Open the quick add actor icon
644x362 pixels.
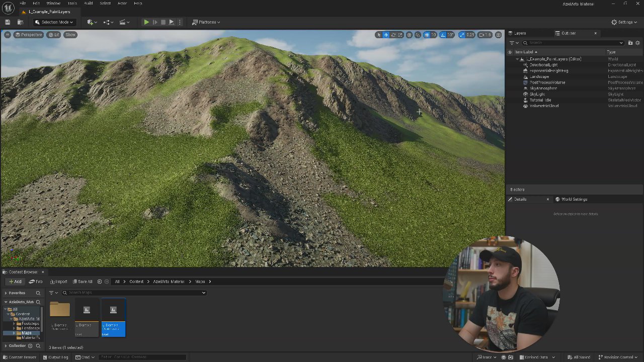[x=91, y=22]
